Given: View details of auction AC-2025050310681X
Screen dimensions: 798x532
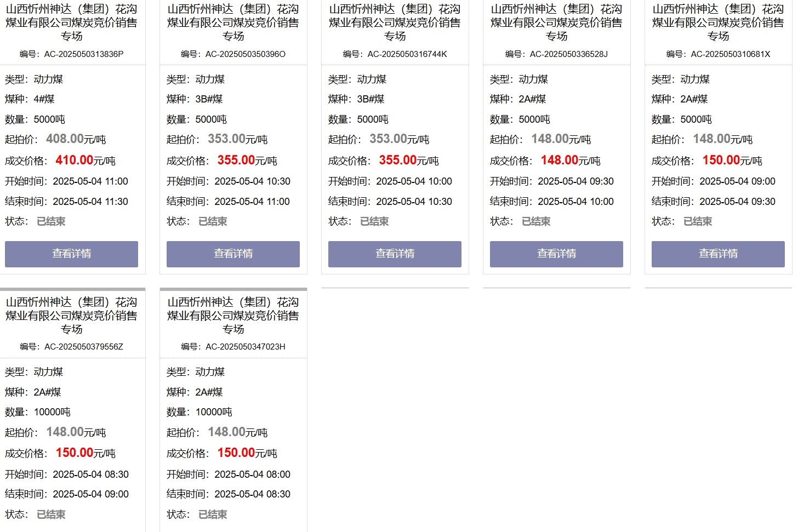Looking at the screenshot, I should pyautogui.click(x=718, y=254).
